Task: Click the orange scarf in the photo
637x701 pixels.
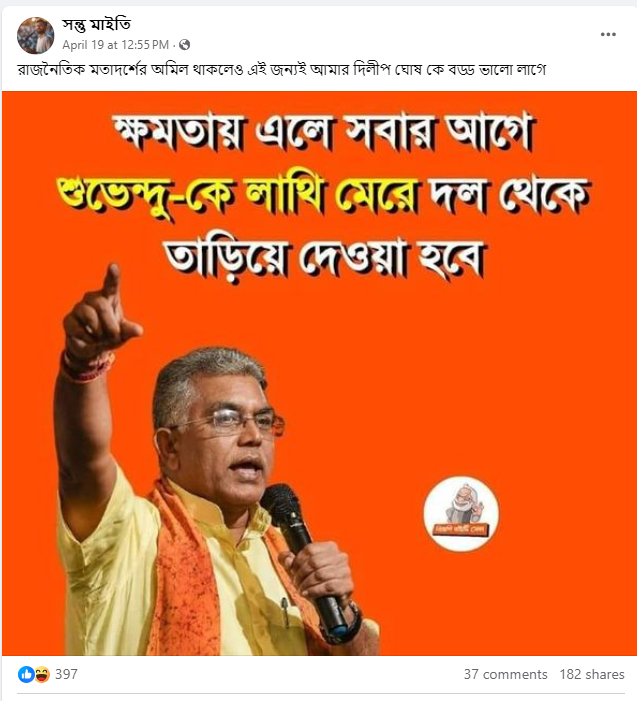Action: pos(186,577)
